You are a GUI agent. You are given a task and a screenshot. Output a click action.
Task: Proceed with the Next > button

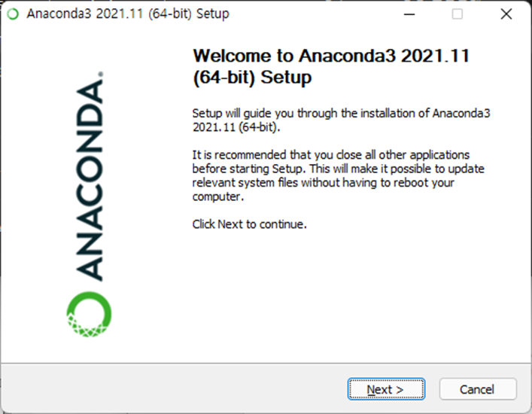tap(386, 389)
